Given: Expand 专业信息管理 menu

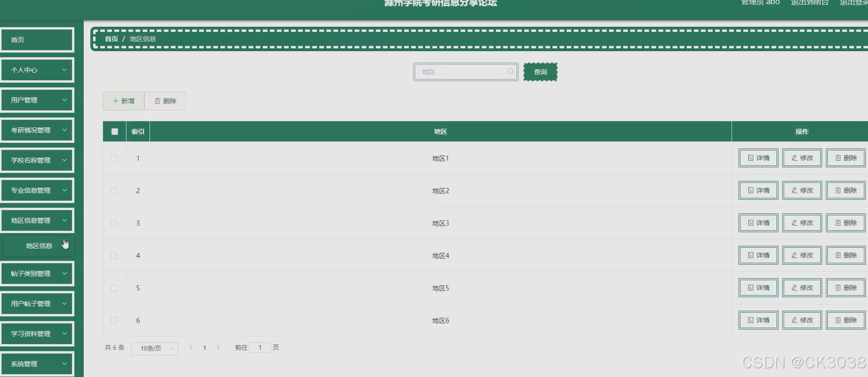Looking at the screenshot, I should tap(37, 190).
